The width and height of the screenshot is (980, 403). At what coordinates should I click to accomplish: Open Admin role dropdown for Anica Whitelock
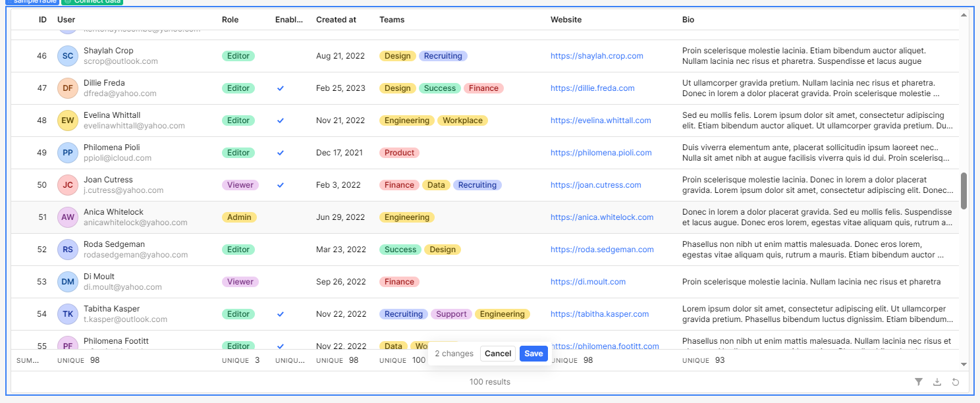(x=239, y=217)
